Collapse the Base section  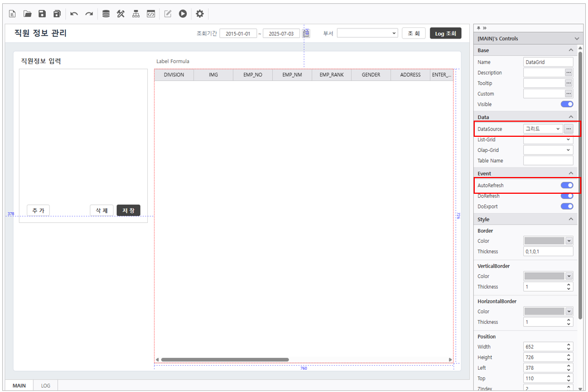[571, 50]
